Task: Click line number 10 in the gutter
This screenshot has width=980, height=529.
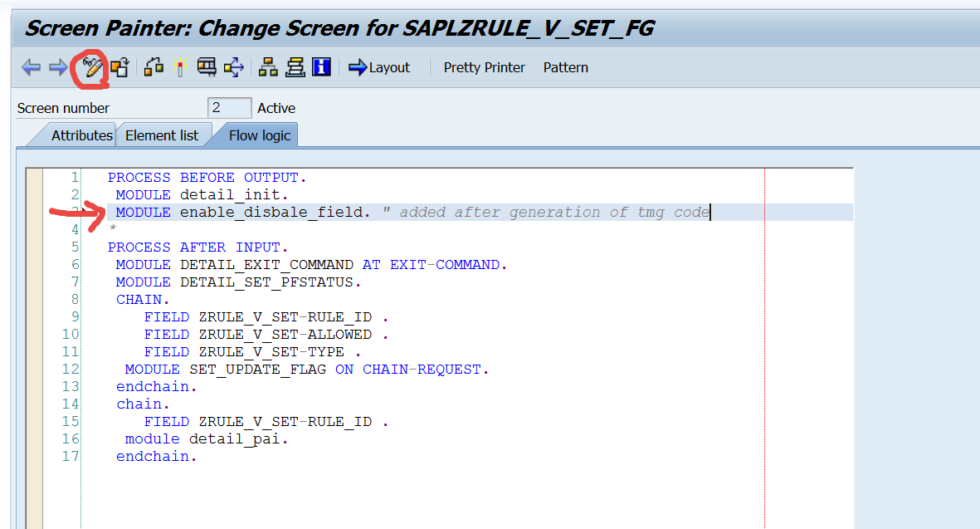Action: 71,336
